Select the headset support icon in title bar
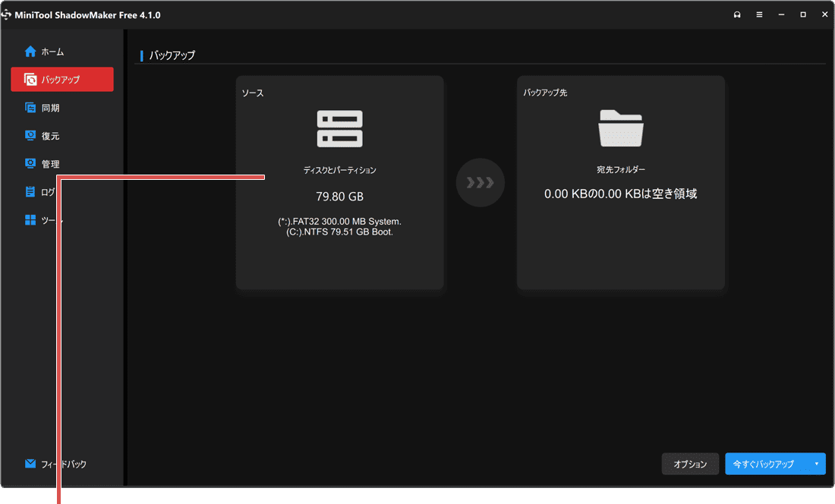Screen dimensions: 835x504 [736, 14]
